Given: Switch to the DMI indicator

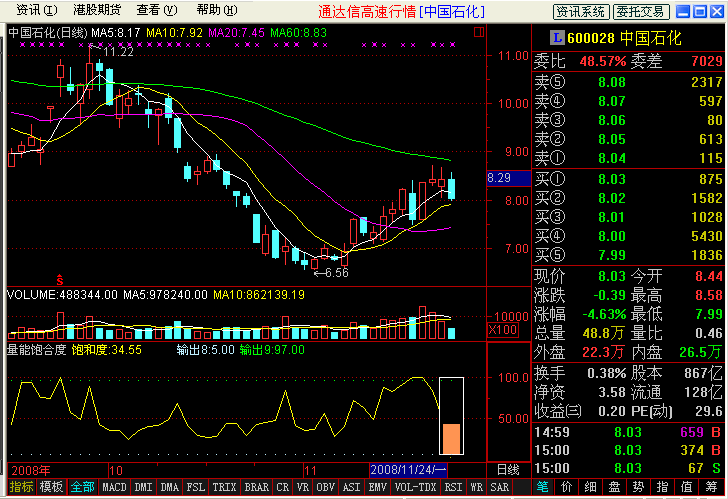Looking at the screenshot, I should (143, 487).
